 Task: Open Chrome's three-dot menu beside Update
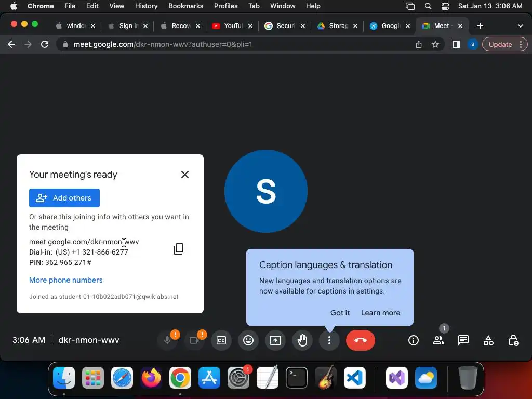coord(521,44)
